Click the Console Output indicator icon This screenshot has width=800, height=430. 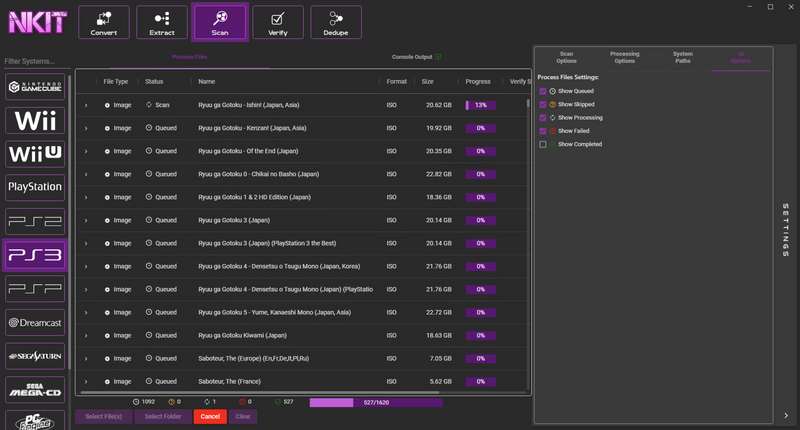(439, 57)
